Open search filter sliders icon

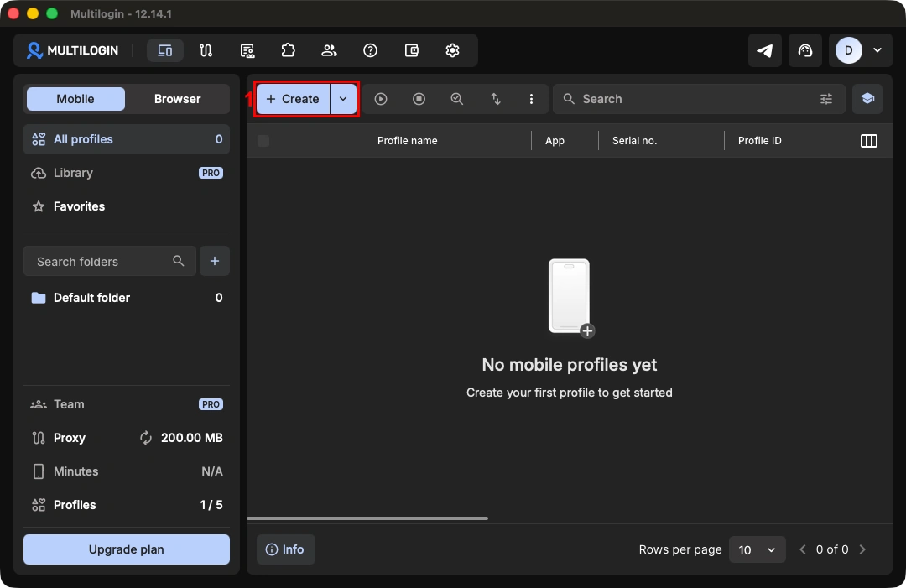[826, 99]
